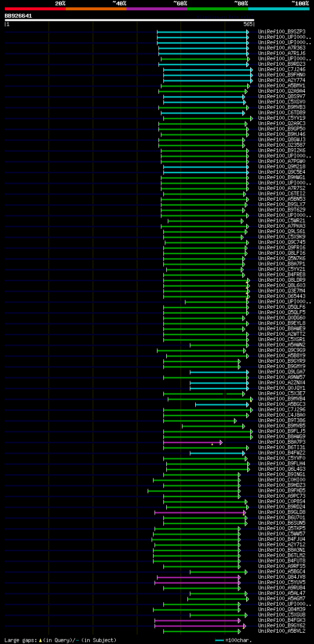Click the label UniRef100_A5AL47

point(282,593)
